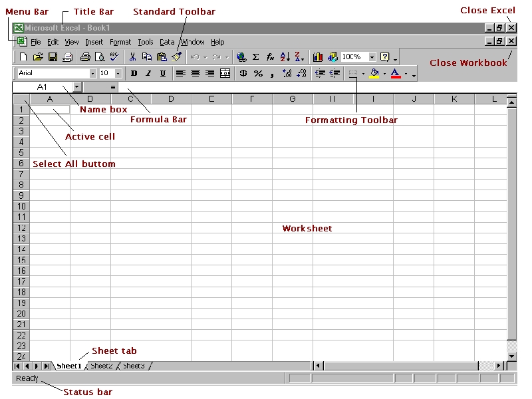The height and width of the screenshot is (399, 532).
Task: Insert a hyperlink with the globe icon
Action: (241, 57)
